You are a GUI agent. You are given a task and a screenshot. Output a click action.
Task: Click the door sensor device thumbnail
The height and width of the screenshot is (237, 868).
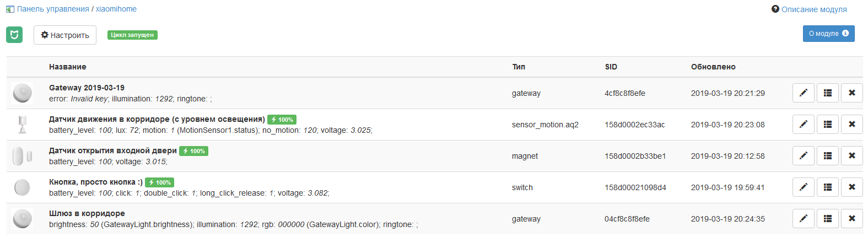[23, 156]
